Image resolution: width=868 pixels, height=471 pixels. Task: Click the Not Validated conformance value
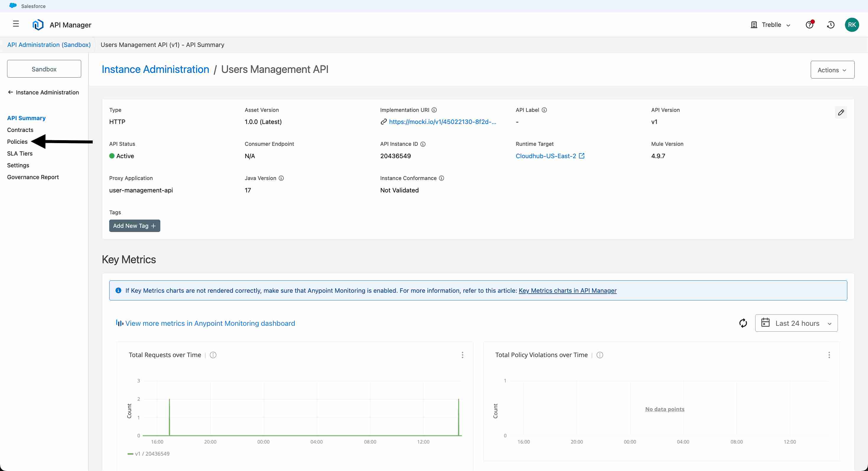point(399,190)
